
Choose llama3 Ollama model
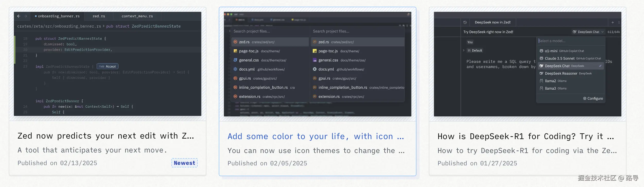571,88
